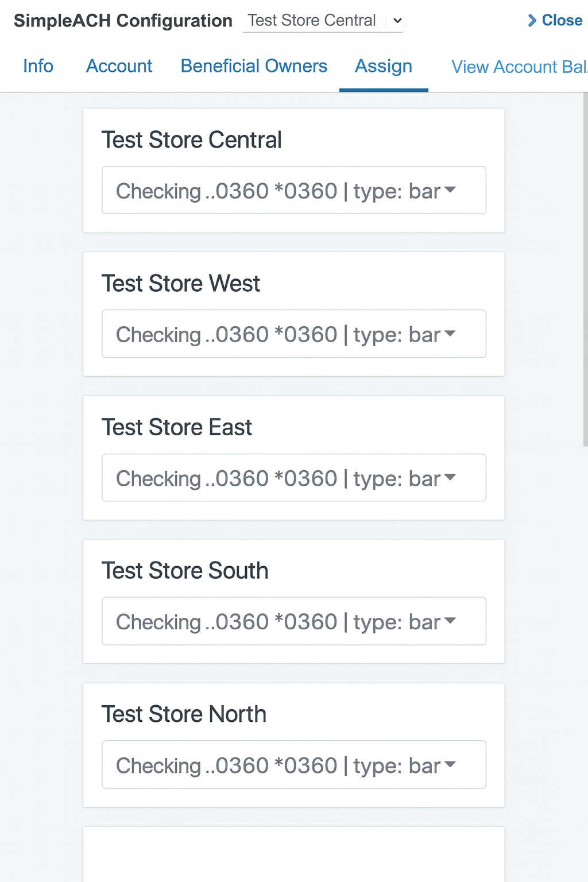This screenshot has height=882, width=588.
Task: Open the Test Store South account dropdown
Action: coord(293,621)
